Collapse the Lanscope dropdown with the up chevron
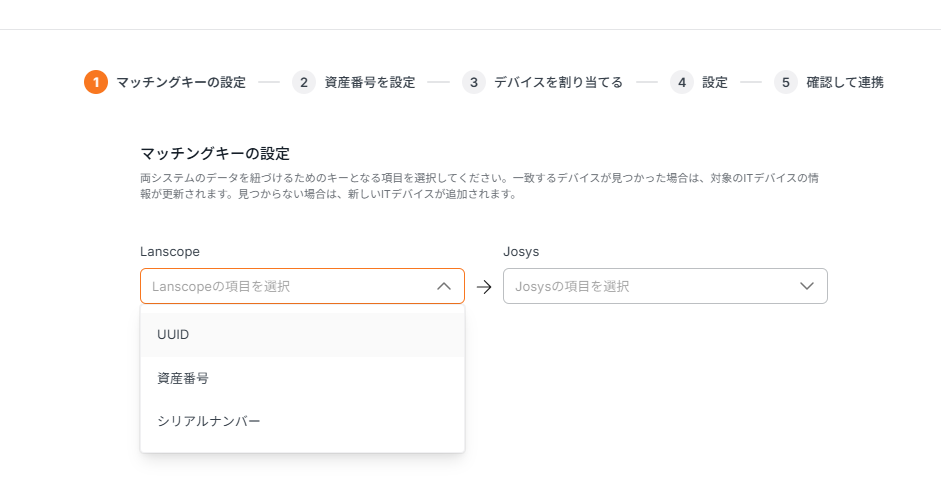This screenshot has height=478, width=941. tap(444, 286)
